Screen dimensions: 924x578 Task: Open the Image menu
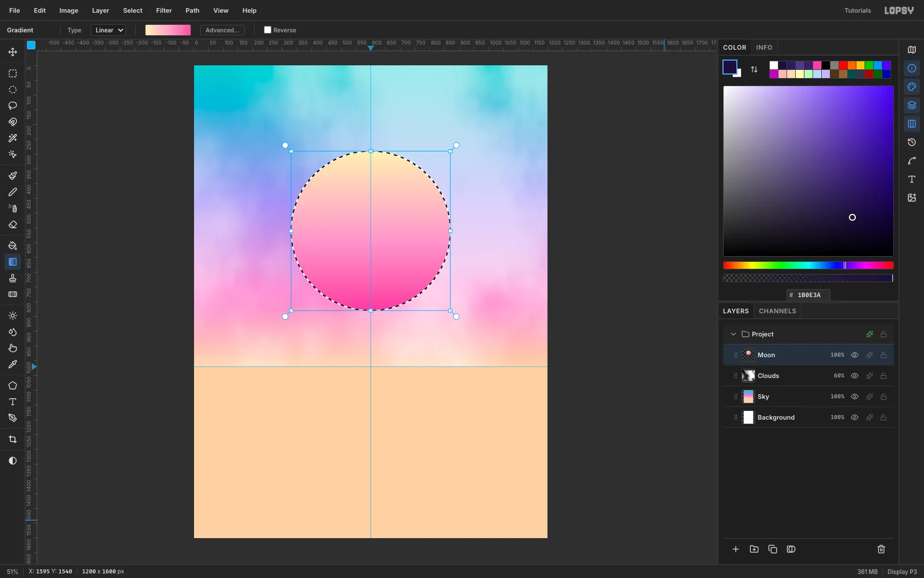[69, 10]
